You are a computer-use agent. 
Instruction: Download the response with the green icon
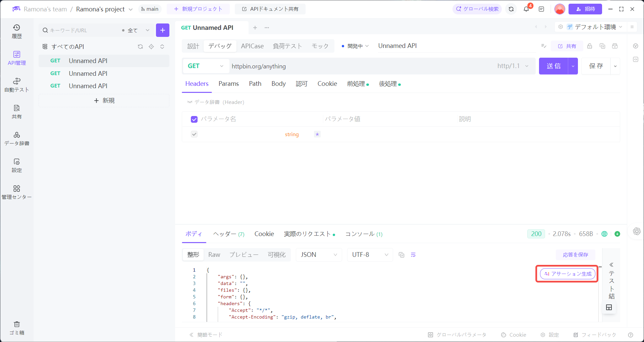(x=618, y=234)
